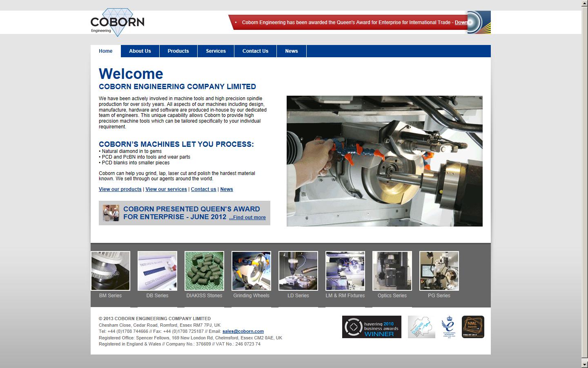This screenshot has height=368, width=588.
Task: Go to the Products menu item
Action: [x=178, y=51]
